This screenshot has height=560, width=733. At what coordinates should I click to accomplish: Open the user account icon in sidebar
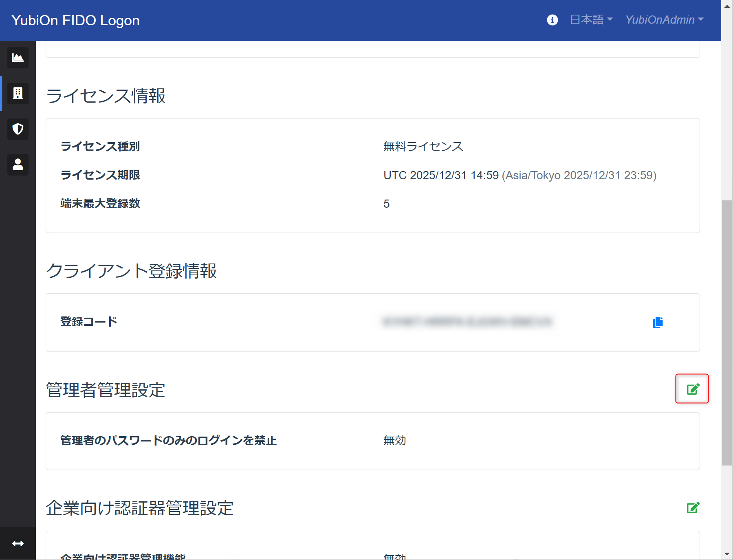point(18,165)
